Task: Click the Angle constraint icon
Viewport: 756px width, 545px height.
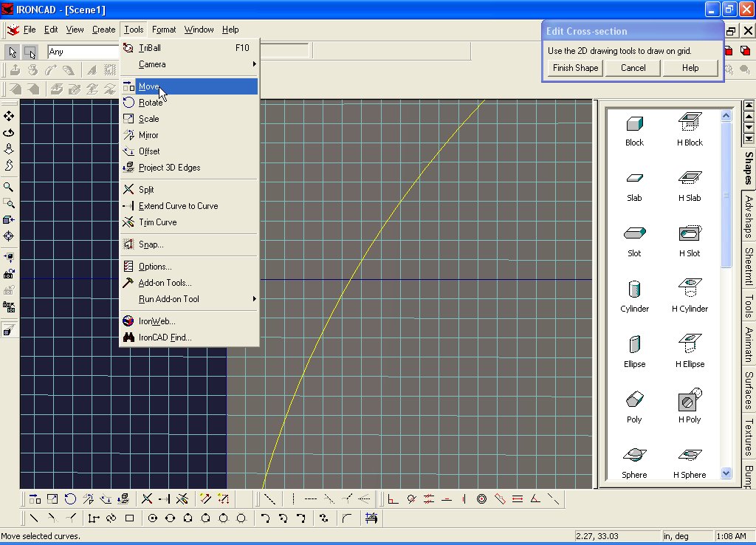Action: coord(535,499)
